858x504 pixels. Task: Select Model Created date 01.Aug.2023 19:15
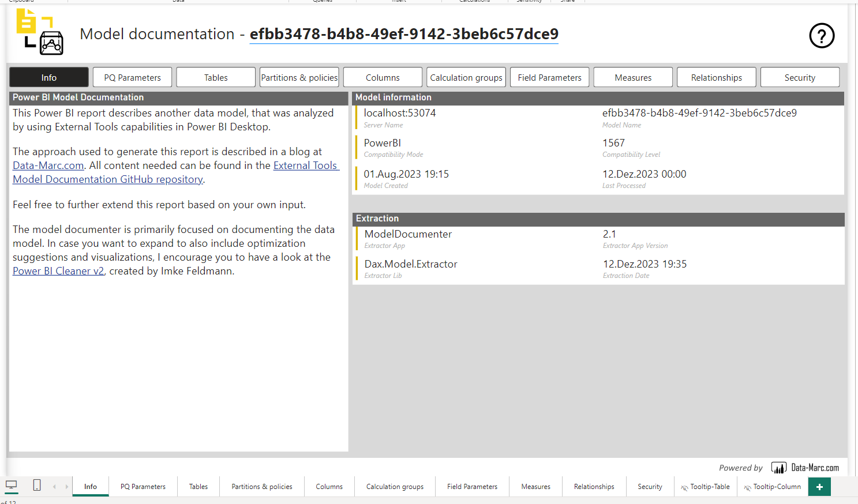click(406, 174)
